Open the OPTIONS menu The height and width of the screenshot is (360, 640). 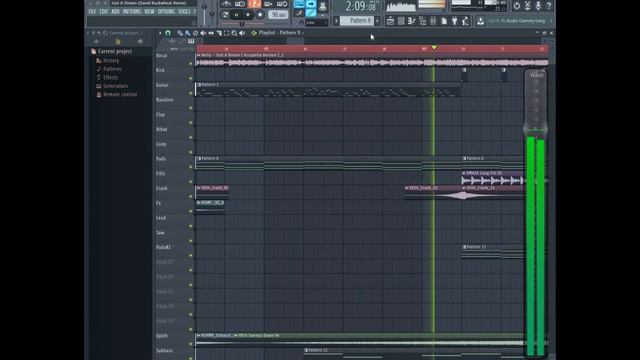click(166, 11)
